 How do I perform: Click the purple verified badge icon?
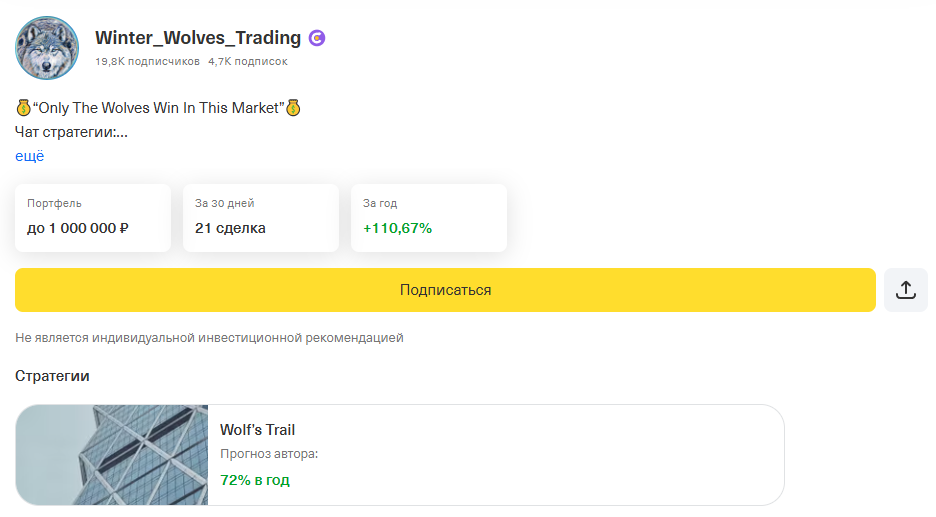tap(317, 39)
